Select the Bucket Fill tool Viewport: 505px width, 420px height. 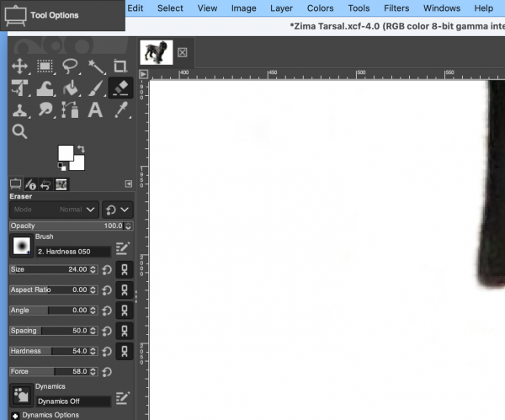pos(70,88)
